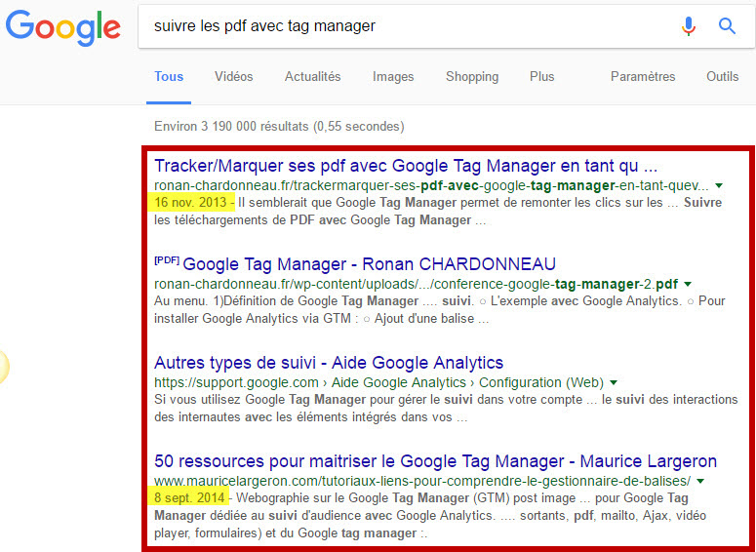Open 'Google Tag Manager - Ronan CHARDONNEAU' PDF result
Screen dimensions: 756x552
point(370,264)
